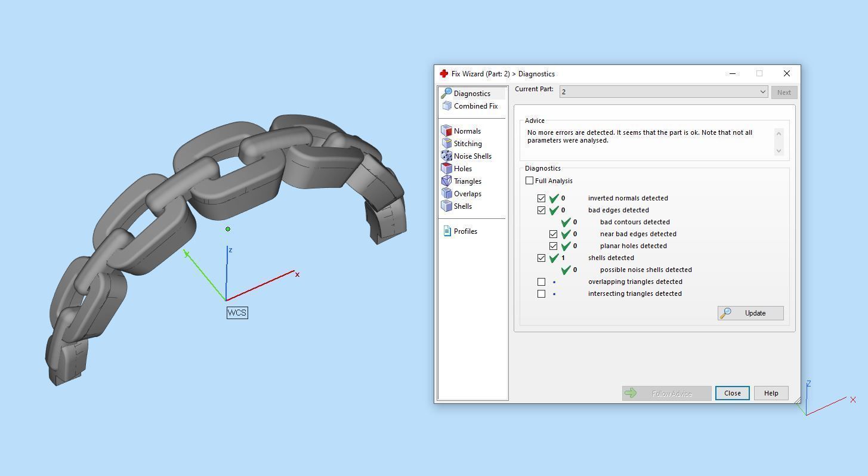The height and width of the screenshot is (476, 868).
Task: Go to the Stitching fix page
Action: (468, 144)
